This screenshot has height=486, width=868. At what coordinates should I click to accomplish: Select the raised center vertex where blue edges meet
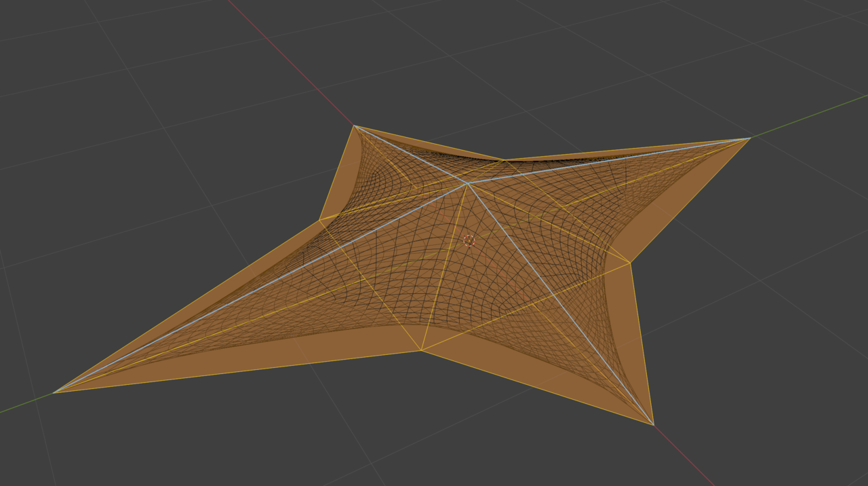tap(467, 183)
